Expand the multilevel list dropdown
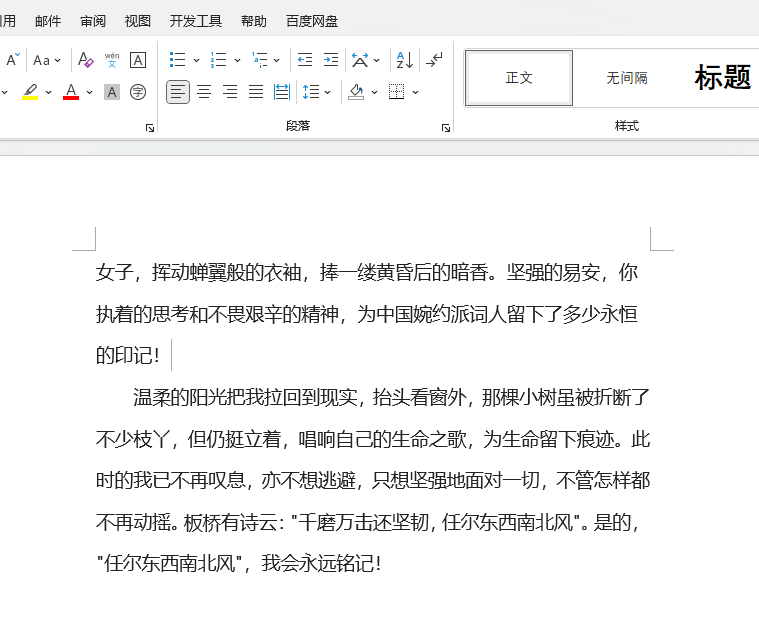Viewport: 759px width, 617px height. click(x=276, y=60)
